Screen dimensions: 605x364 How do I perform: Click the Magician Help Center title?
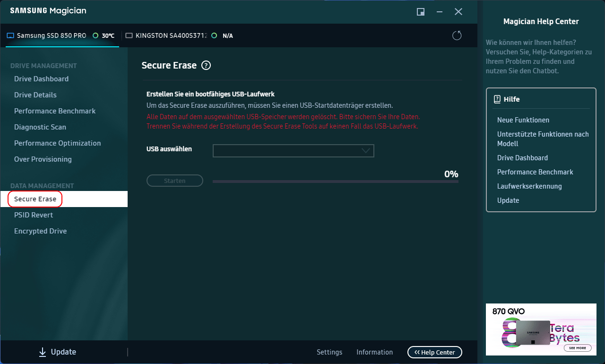tap(541, 21)
